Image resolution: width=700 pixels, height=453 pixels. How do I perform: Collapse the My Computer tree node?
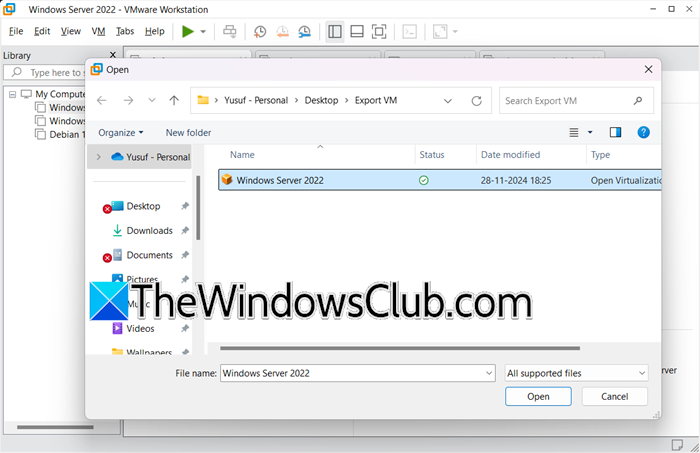(x=12, y=94)
